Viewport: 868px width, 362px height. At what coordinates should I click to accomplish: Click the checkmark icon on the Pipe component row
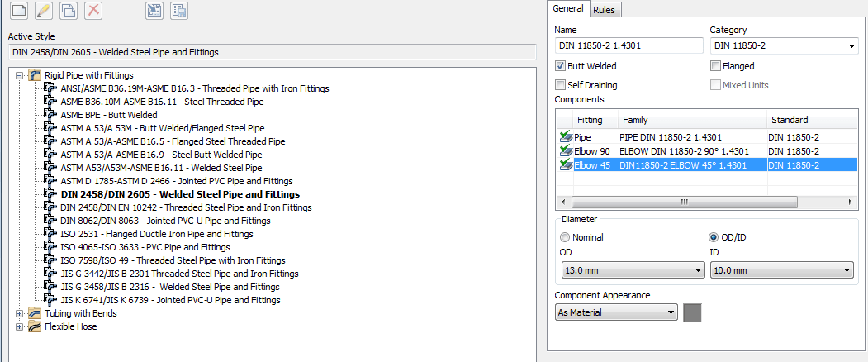point(566,137)
